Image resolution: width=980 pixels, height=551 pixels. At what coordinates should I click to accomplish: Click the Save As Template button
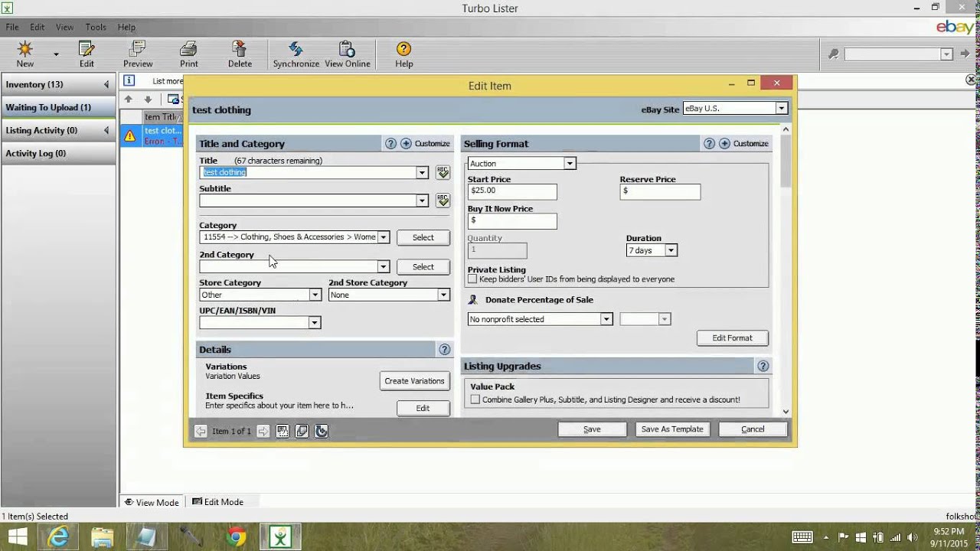click(x=672, y=429)
